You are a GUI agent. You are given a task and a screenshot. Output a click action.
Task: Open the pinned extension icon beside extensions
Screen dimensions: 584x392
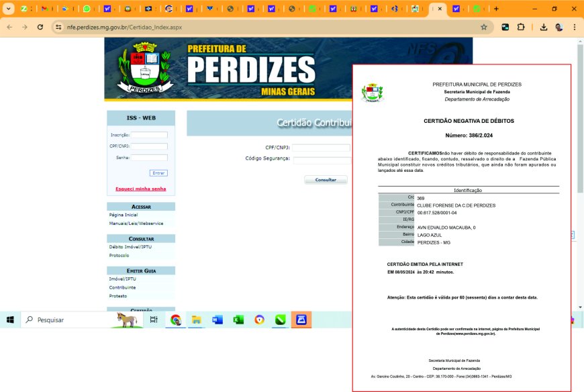pyautogui.click(x=505, y=27)
